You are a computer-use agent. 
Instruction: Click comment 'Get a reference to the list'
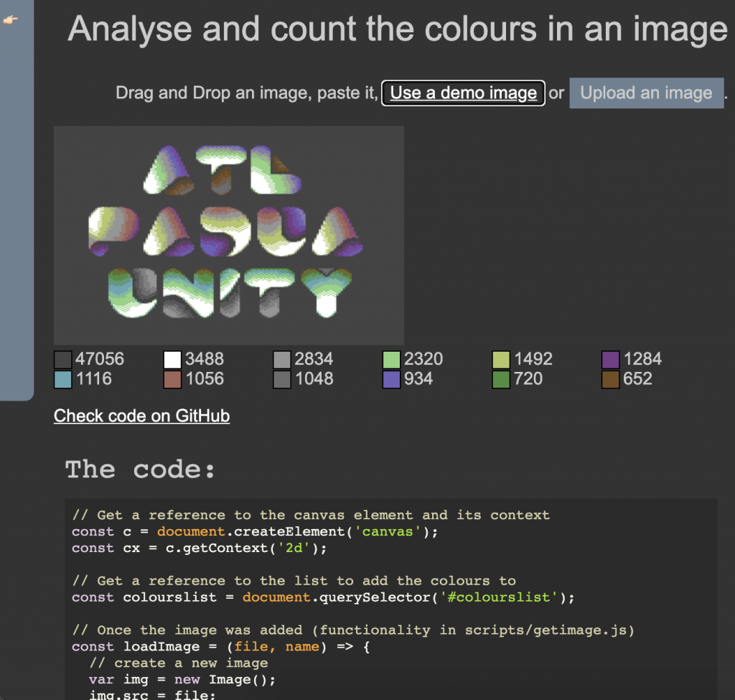coord(294,581)
